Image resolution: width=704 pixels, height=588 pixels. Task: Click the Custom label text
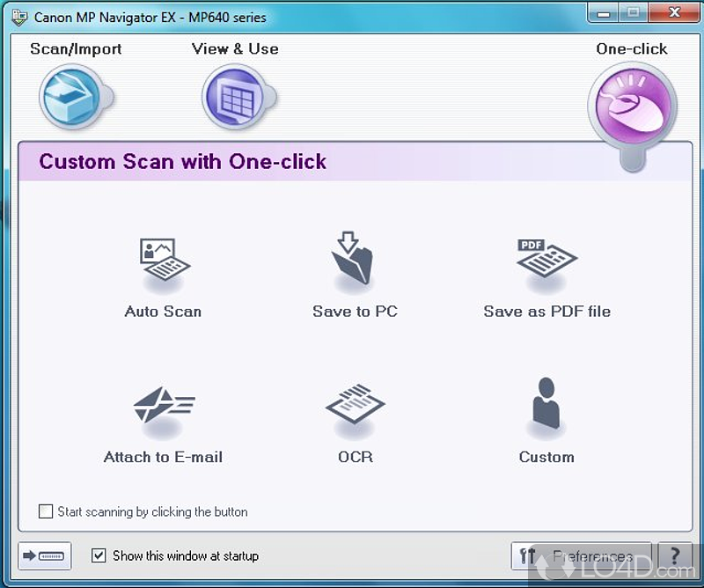point(546,457)
